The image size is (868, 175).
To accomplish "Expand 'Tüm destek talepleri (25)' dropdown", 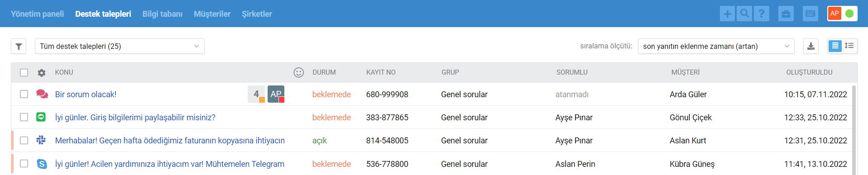I will [x=120, y=46].
